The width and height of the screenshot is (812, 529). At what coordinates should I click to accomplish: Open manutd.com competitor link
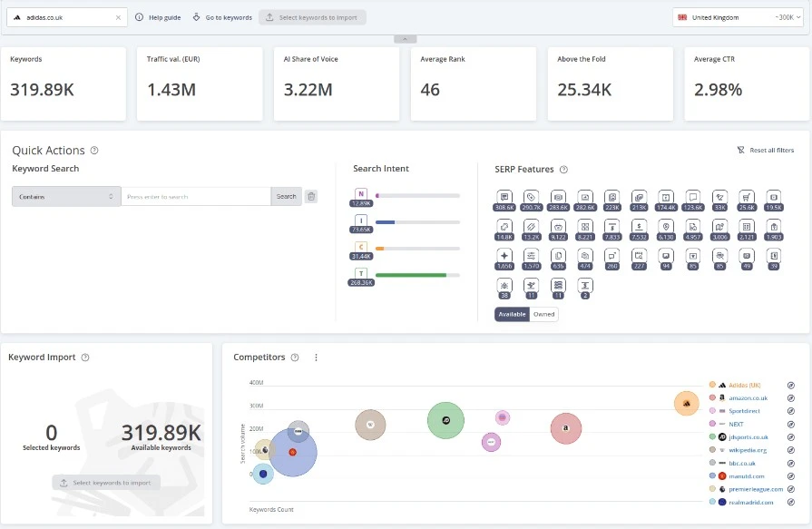coord(747,476)
